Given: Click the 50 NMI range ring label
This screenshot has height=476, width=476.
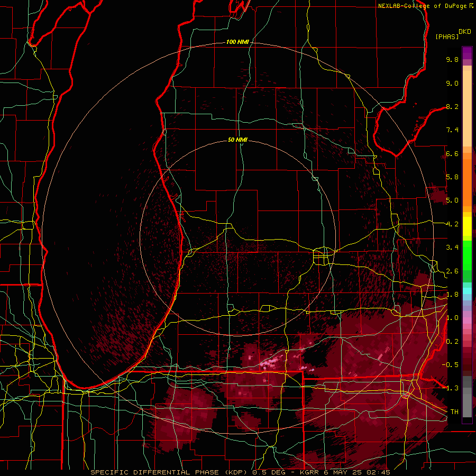Looking at the screenshot, I should [237, 140].
